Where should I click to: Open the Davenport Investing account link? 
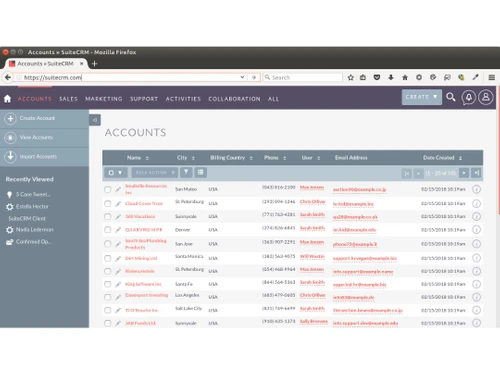(147, 295)
